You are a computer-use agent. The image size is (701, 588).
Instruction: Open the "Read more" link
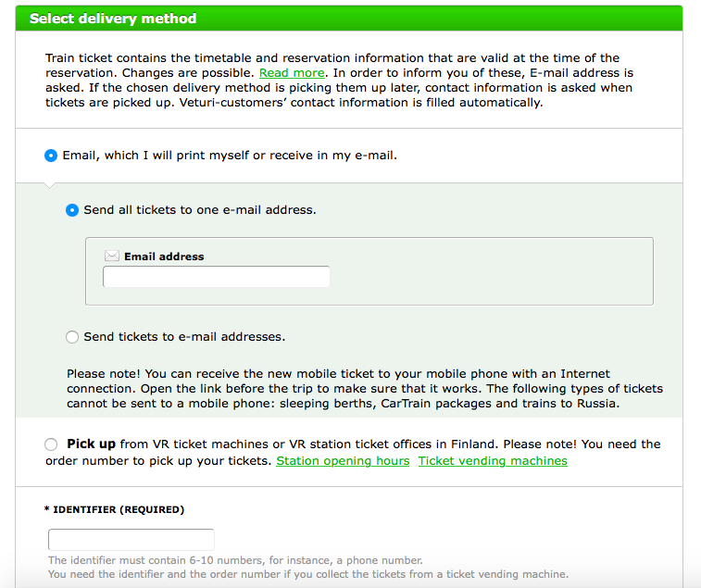click(x=292, y=72)
